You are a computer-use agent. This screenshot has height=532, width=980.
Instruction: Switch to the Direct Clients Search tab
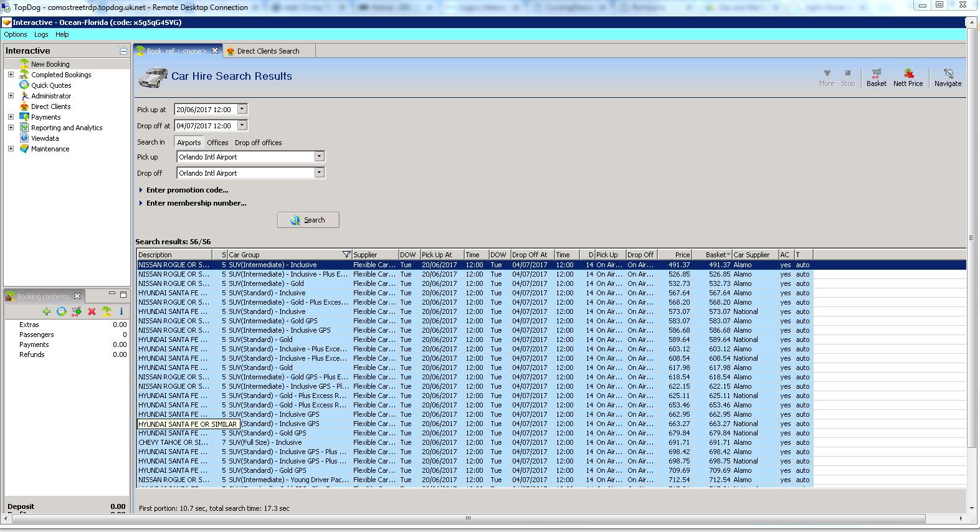pyautogui.click(x=267, y=51)
